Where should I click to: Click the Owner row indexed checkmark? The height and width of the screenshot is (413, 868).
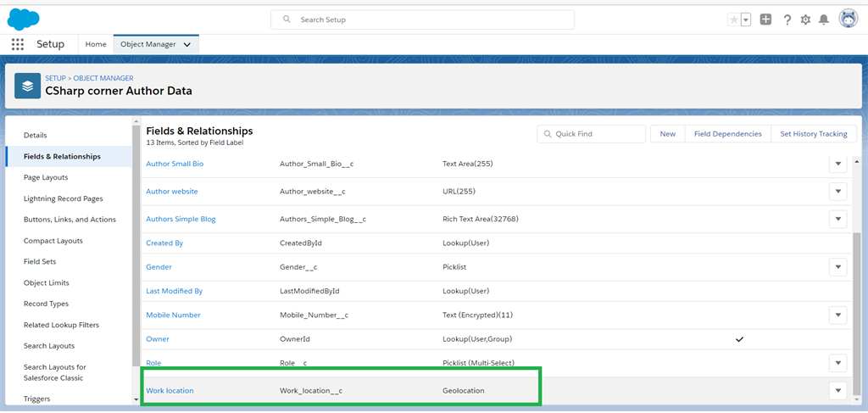[x=739, y=339]
